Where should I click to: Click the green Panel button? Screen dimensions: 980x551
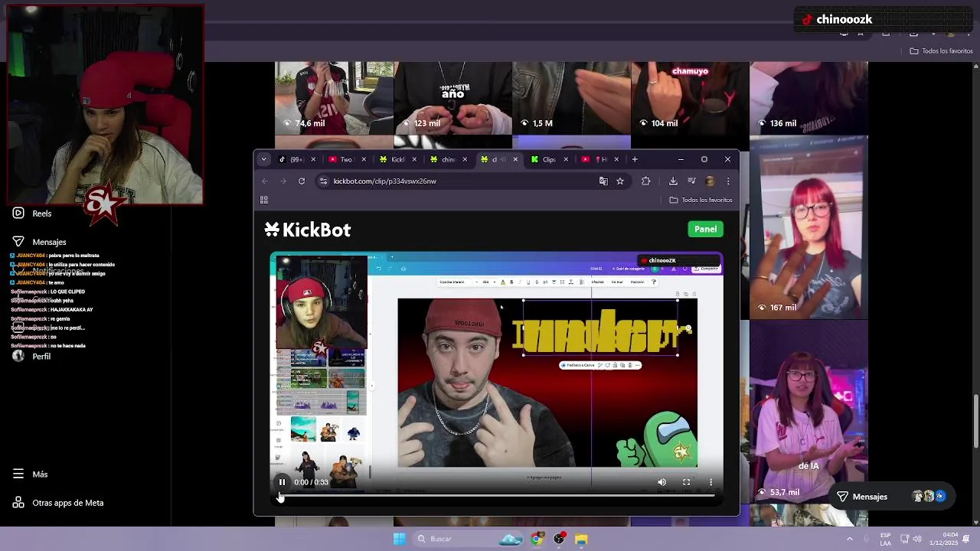(705, 230)
